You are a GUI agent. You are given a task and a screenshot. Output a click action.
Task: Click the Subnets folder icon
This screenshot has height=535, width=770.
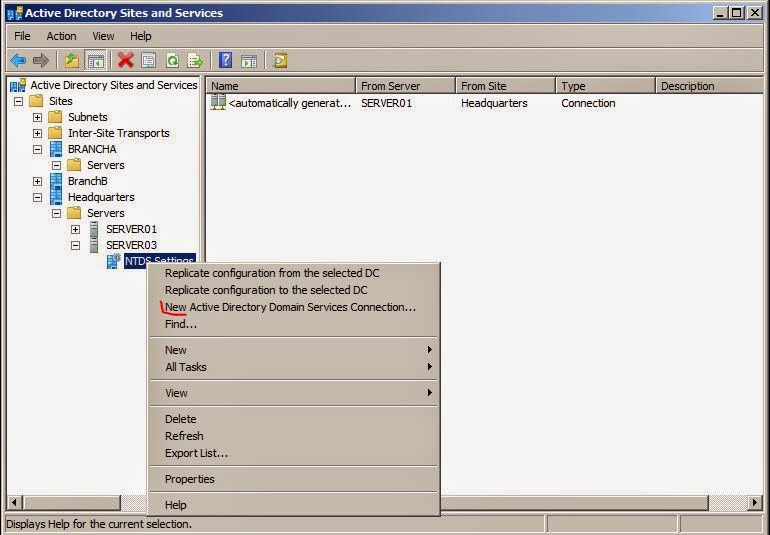55,117
